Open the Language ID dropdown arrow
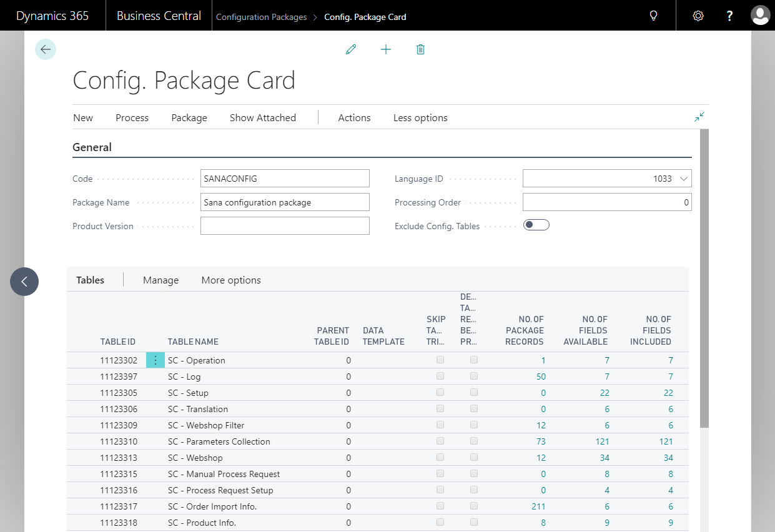Image resolution: width=775 pixels, height=532 pixels. coord(684,179)
